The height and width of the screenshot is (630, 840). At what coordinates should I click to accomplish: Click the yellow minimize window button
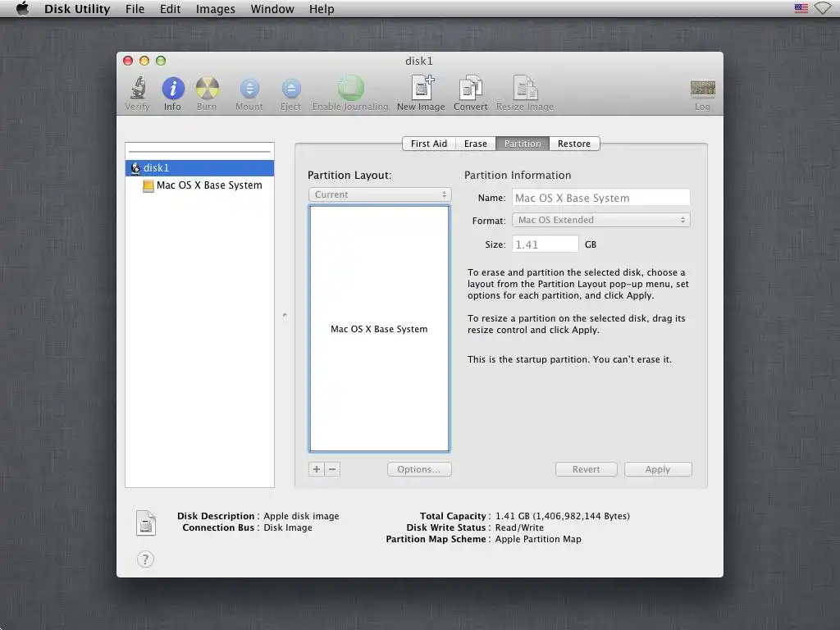(144, 61)
